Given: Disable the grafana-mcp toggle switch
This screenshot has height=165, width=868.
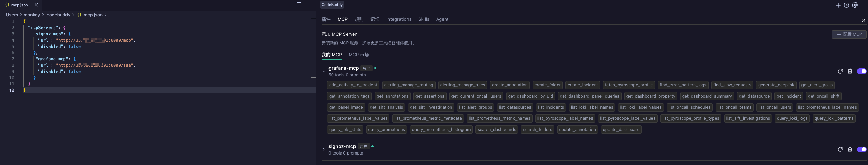Looking at the screenshot, I should (861, 71).
